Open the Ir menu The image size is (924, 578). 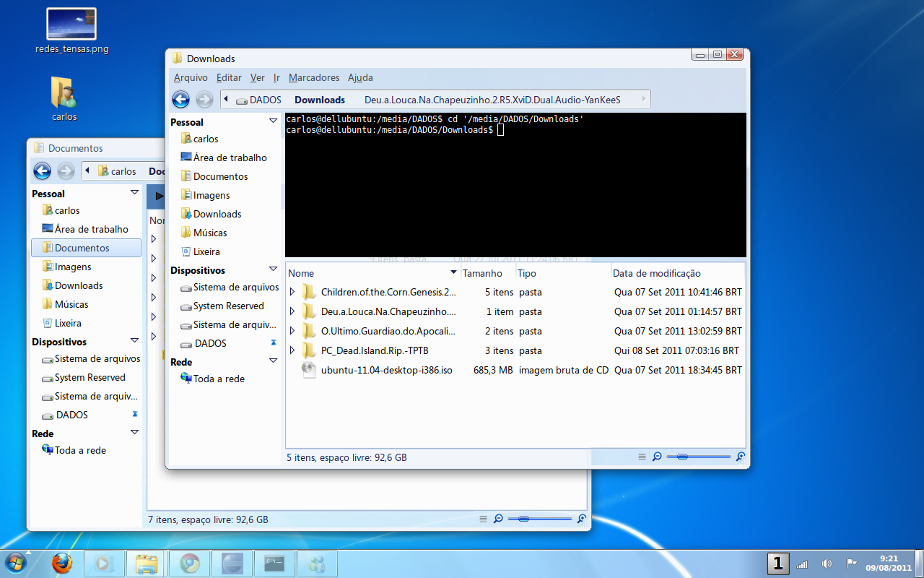[x=276, y=77]
